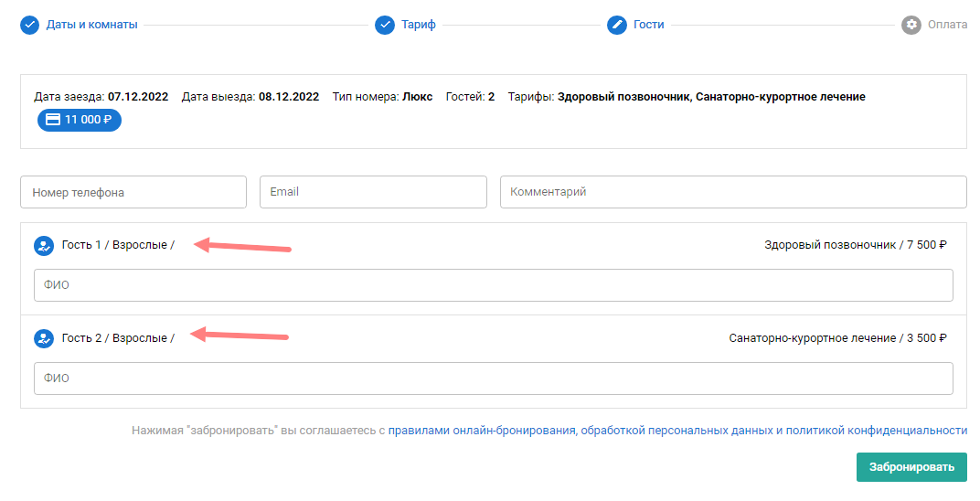Focus the ФИО field for Гость 1

point(494,285)
